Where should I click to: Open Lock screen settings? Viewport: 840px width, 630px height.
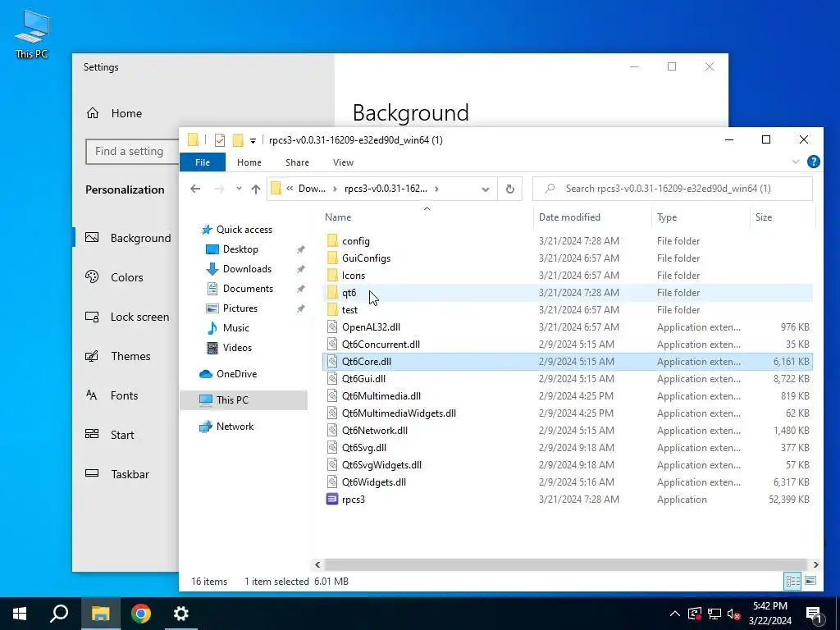pos(139,317)
